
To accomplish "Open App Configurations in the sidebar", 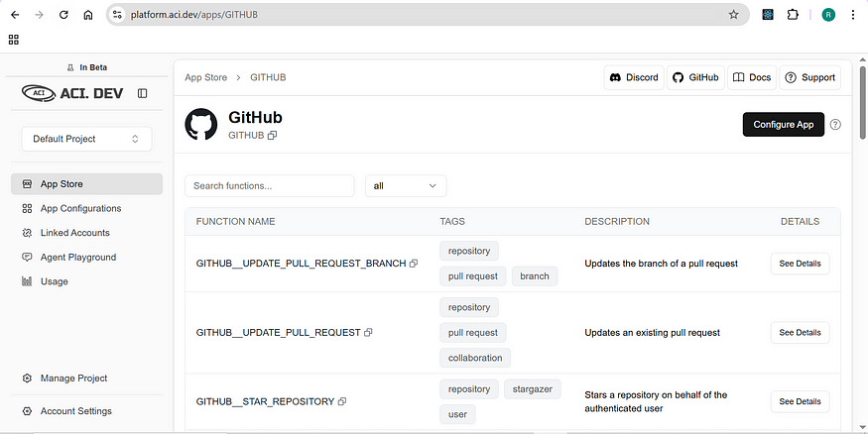I will point(87,208).
